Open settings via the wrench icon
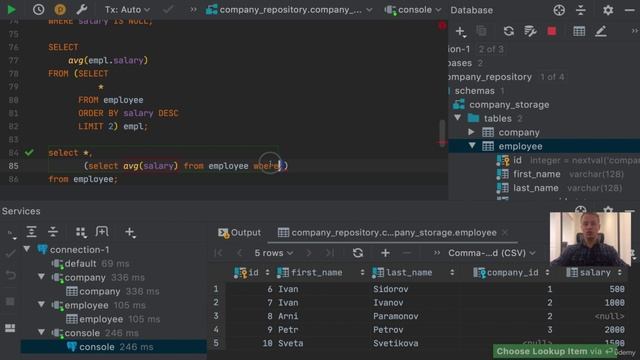The height and width of the screenshot is (360, 640). pos(82,9)
